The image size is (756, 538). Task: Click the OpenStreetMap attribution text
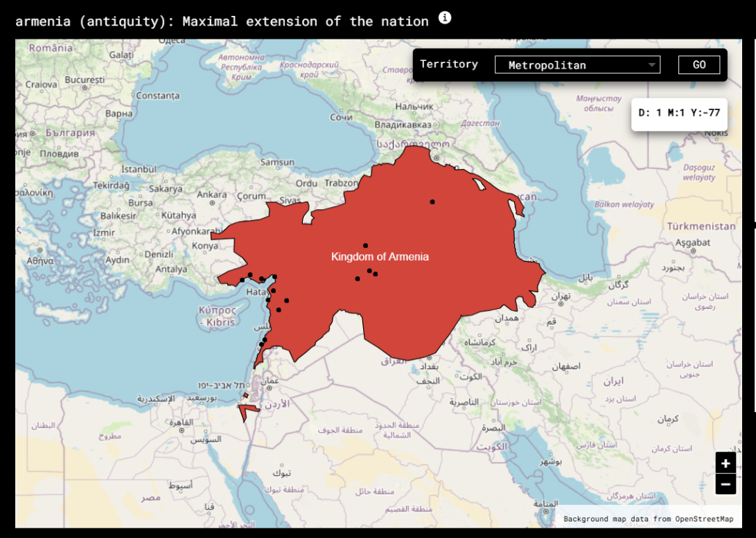tap(648, 519)
